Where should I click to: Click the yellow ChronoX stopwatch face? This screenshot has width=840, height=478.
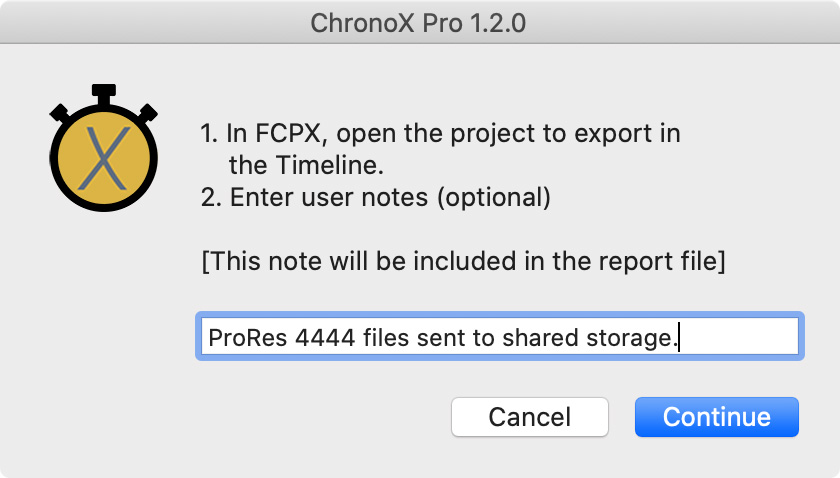coord(103,158)
